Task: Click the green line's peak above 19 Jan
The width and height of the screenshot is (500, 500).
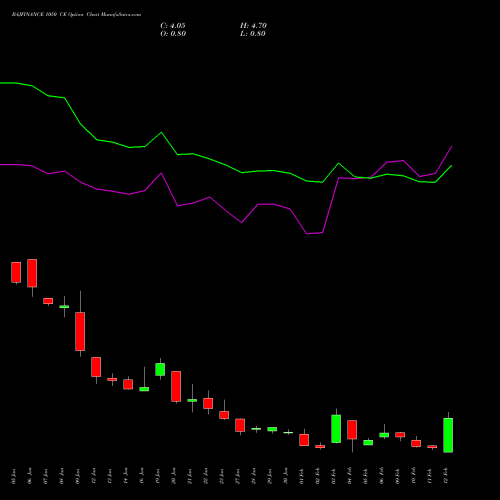Action: [161, 132]
